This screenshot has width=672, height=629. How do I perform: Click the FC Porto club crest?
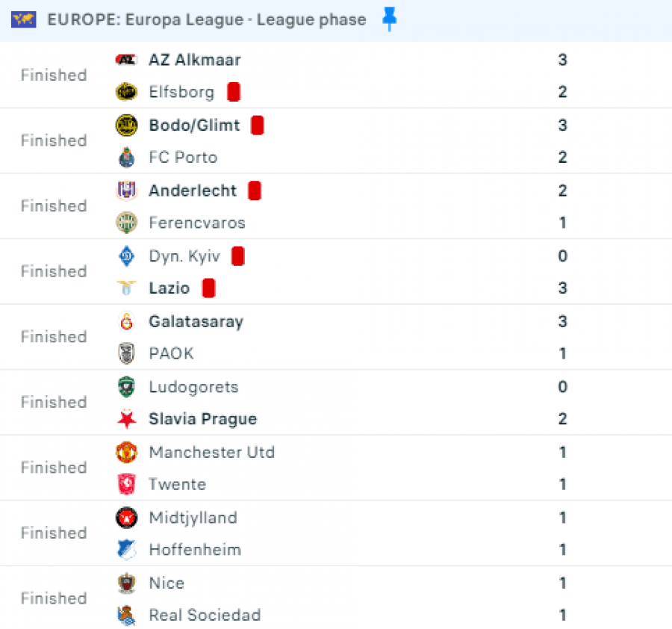pyautogui.click(x=126, y=158)
